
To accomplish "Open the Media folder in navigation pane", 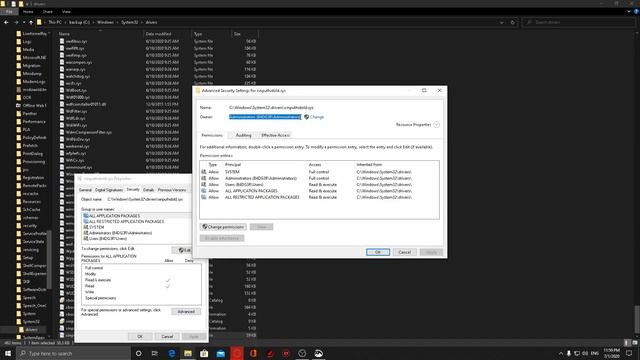I will click(28, 49).
